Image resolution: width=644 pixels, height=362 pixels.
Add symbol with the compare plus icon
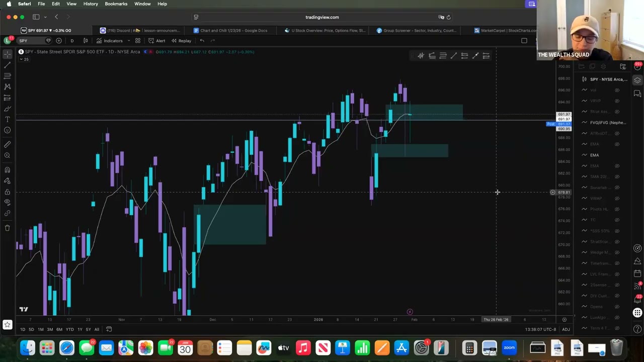(x=59, y=41)
